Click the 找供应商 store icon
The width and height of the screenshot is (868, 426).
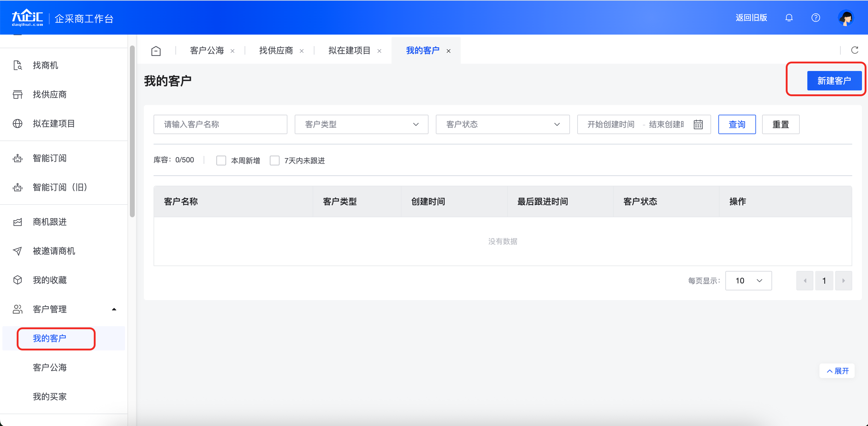(18, 94)
